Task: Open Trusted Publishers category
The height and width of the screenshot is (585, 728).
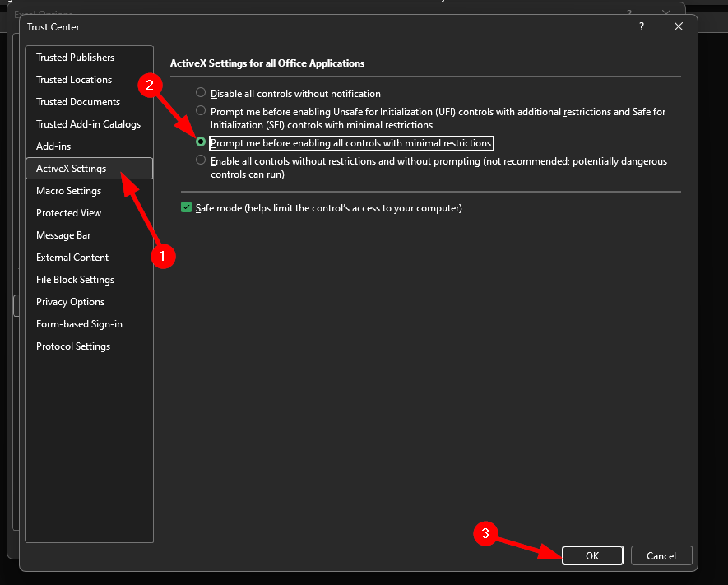Action: (75, 58)
